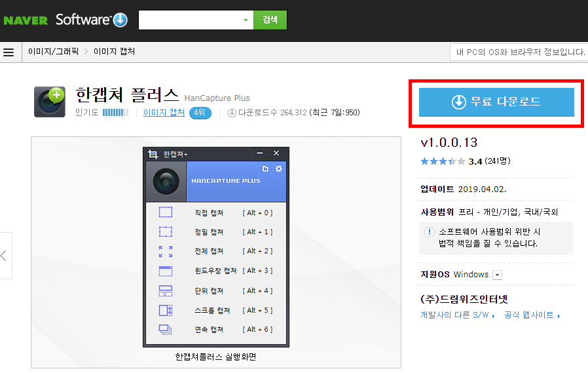Click the 무료 다운로드 button

(x=496, y=102)
